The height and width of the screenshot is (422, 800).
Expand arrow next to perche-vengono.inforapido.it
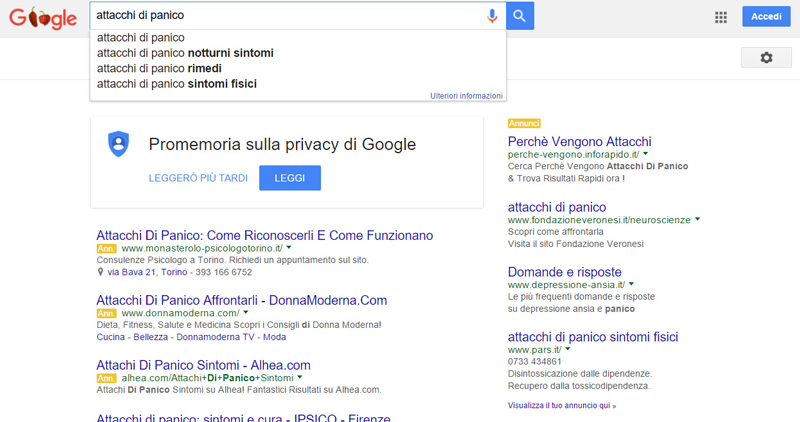pos(645,154)
